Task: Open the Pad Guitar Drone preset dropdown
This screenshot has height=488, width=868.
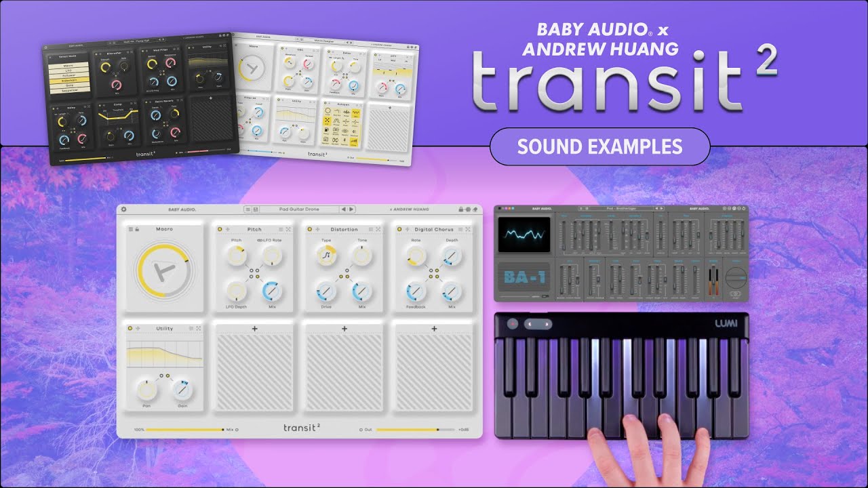Action: click(x=299, y=209)
